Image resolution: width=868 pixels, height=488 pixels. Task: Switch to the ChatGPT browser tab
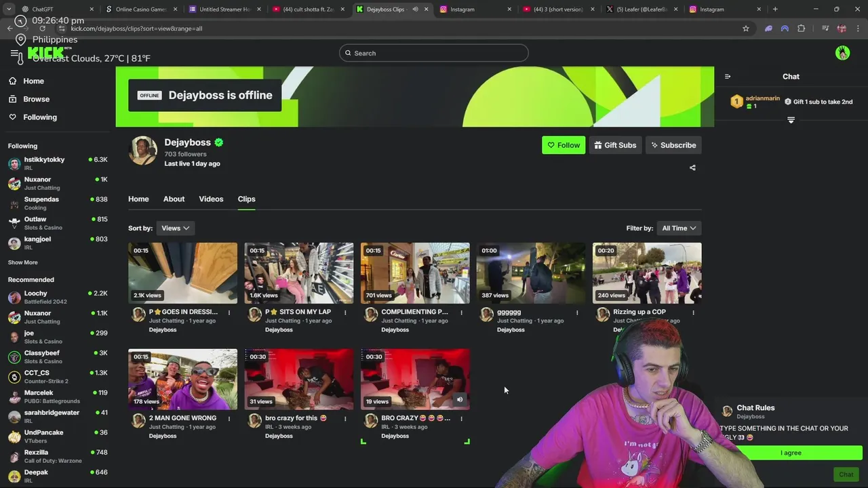click(x=58, y=9)
